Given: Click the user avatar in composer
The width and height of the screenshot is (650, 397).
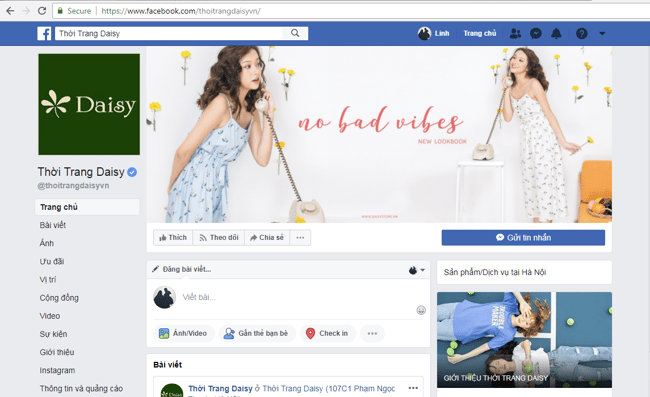Looking at the screenshot, I should [164, 297].
